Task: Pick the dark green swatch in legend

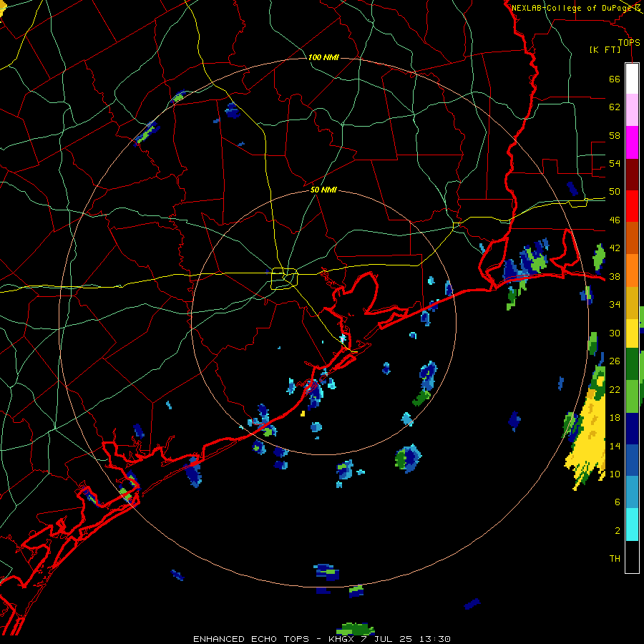Action: pyautogui.click(x=632, y=364)
